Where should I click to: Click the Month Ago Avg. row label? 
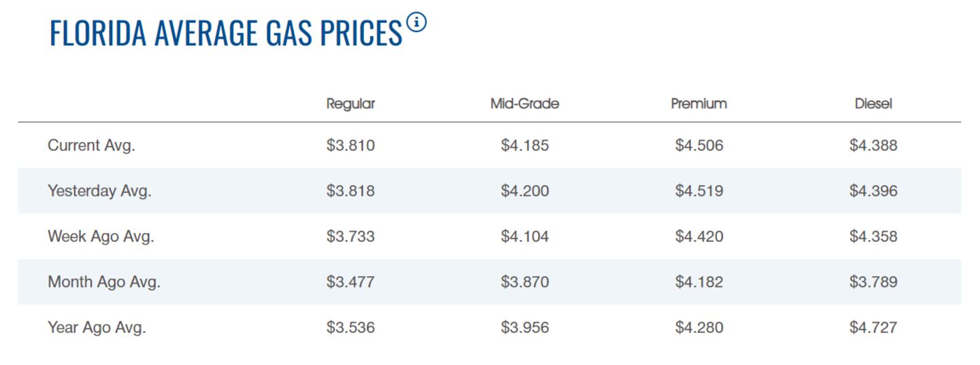pyautogui.click(x=104, y=282)
